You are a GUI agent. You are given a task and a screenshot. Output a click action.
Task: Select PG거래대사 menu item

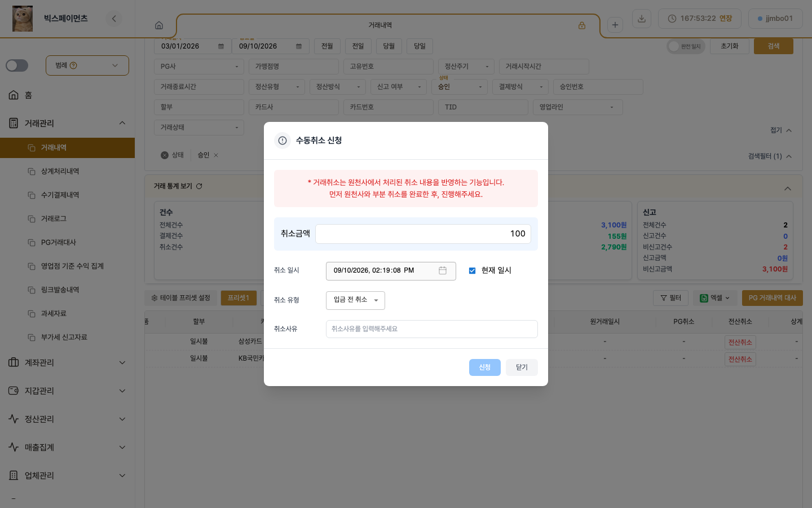click(59, 242)
